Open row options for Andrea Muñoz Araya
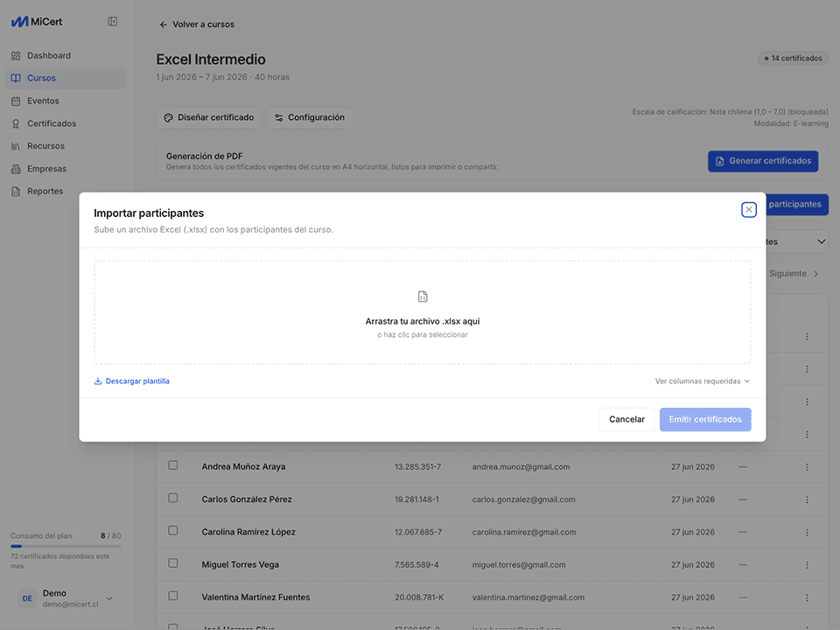This screenshot has height=630, width=840. coord(807,467)
